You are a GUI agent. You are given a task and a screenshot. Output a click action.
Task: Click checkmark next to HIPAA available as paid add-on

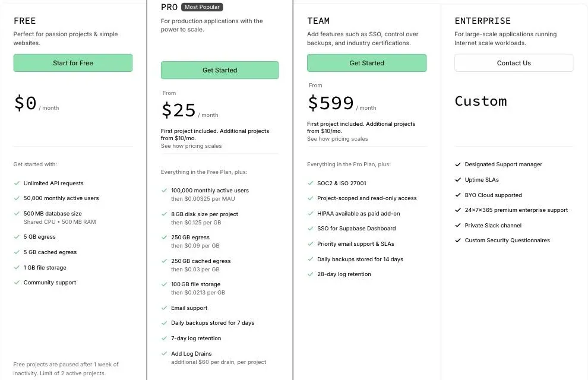coord(310,214)
